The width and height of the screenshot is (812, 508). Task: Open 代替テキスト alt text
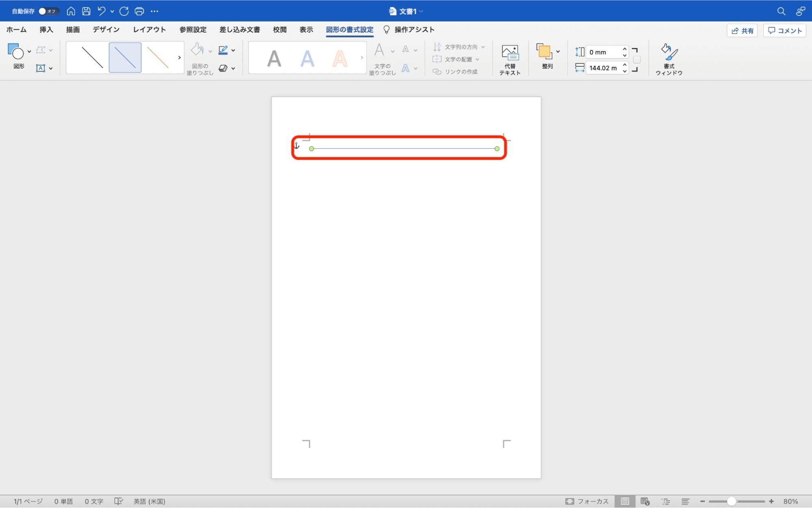click(x=510, y=59)
